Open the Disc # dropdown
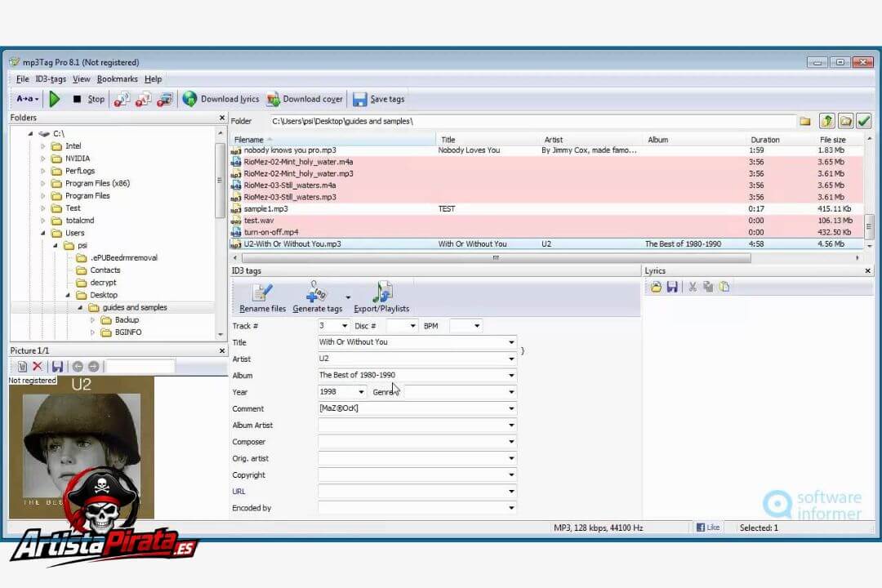Viewport: 882px width, 588px height. [x=413, y=326]
